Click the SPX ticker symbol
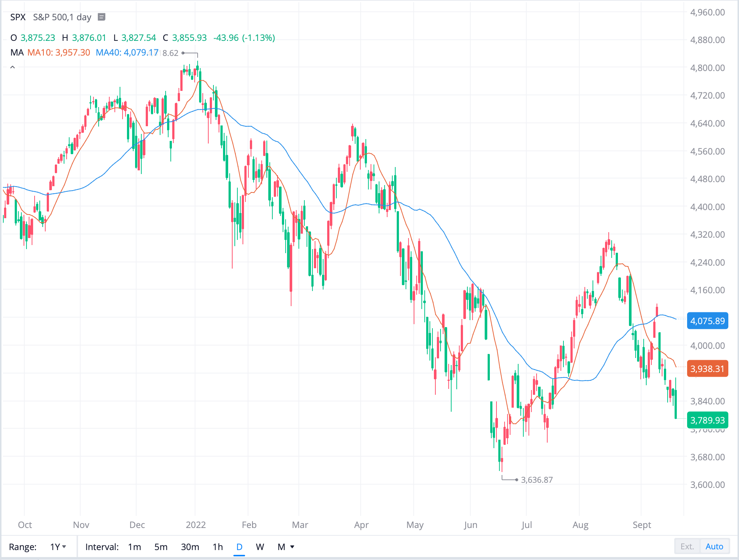This screenshot has width=739, height=560. [18, 17]
